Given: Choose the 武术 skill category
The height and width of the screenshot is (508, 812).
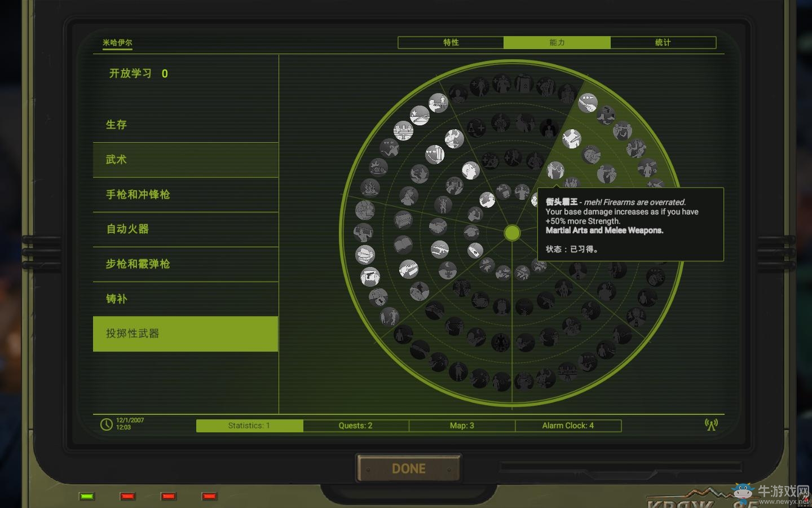Looking at the screenshot, I should (186, 160).
